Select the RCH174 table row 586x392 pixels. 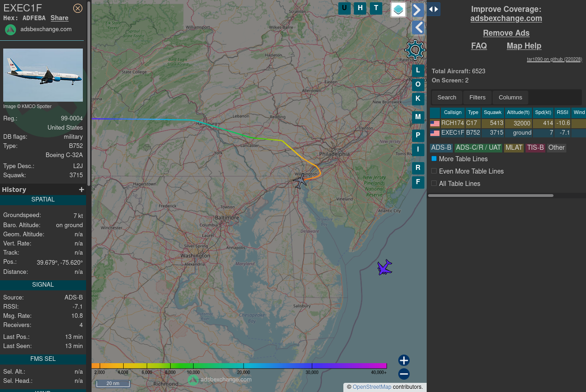(x=508, y=123)
